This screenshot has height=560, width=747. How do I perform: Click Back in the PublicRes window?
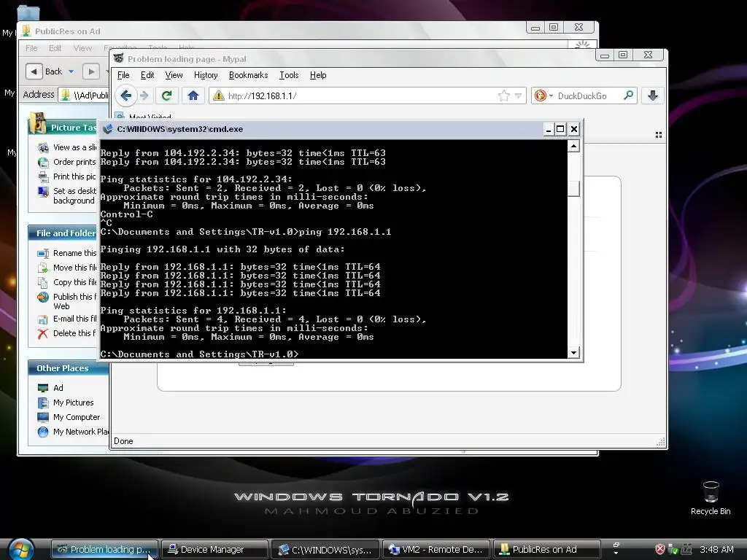coord(44,71)
